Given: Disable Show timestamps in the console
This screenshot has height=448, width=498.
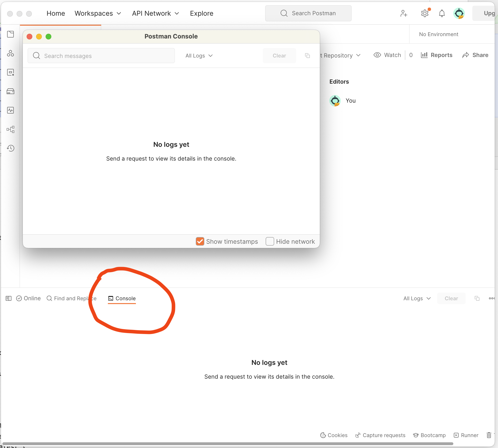Looking at the screenshot, I should click(x=200, y=241).
